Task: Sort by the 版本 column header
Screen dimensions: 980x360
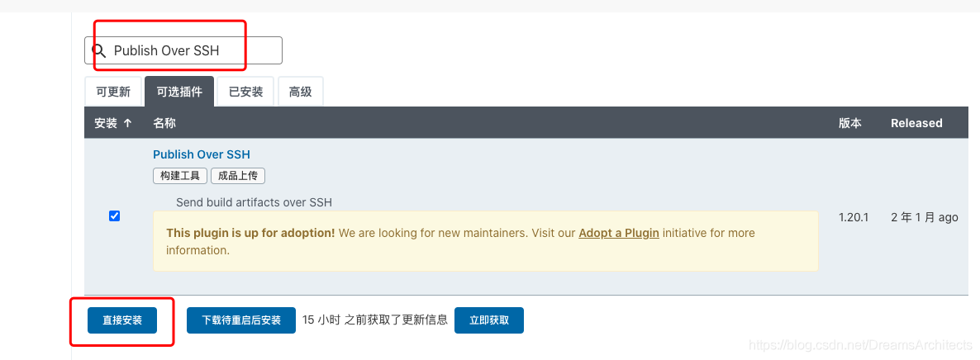Action: pos(850,123)
